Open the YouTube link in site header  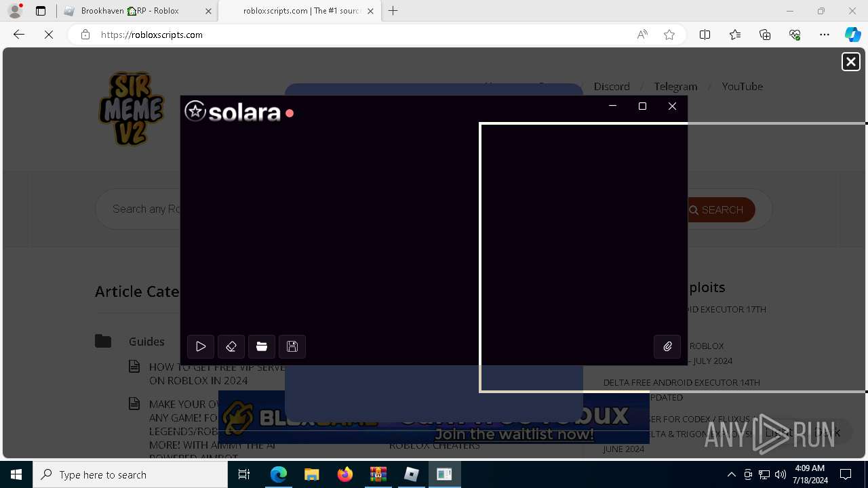point(742,86)
